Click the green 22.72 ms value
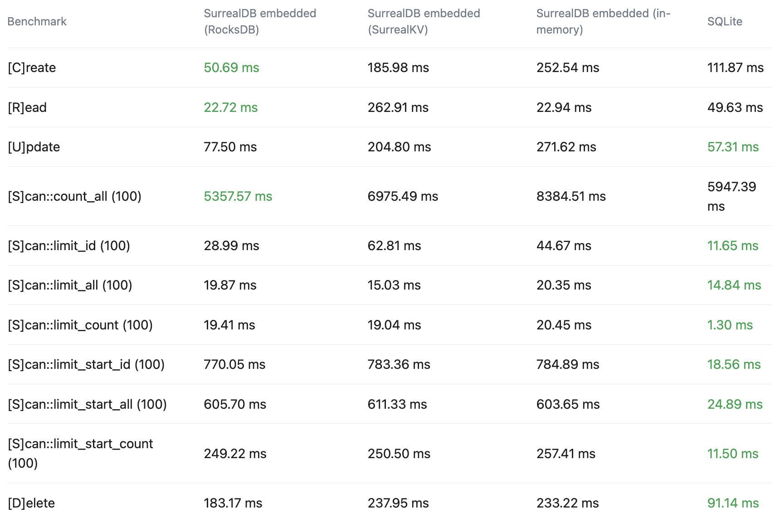 click(231, 107)
